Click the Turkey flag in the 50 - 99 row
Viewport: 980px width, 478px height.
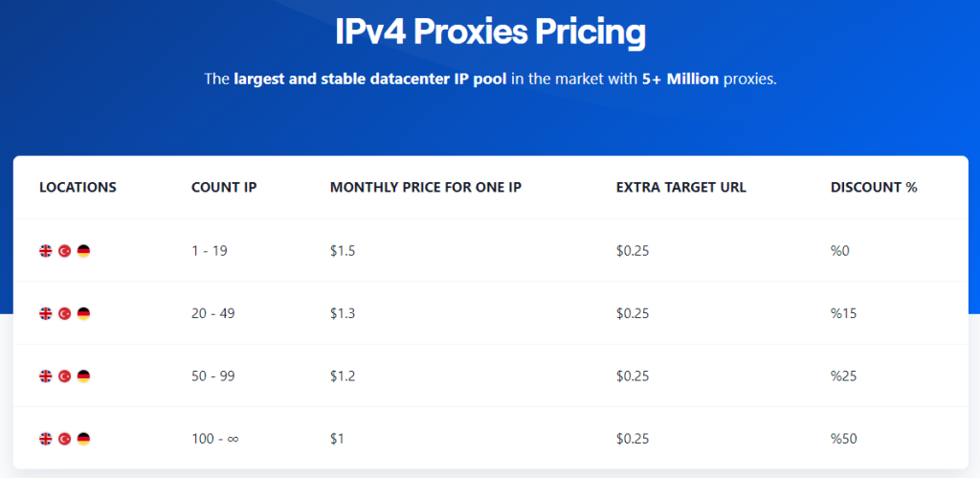click(64, 376)
